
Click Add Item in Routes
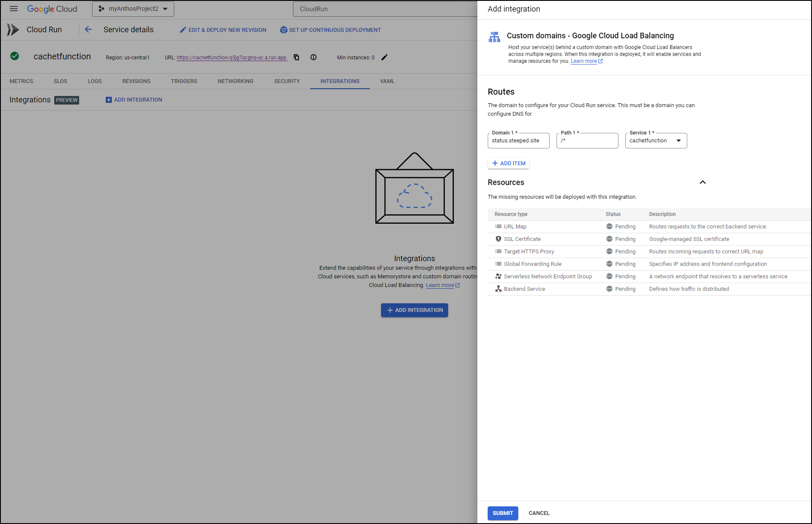[509, 163]
